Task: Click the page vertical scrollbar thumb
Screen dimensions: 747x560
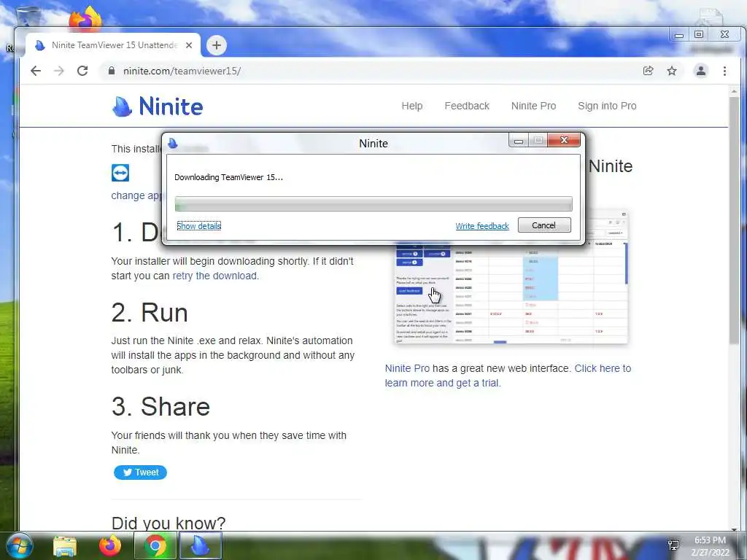Action: (x=734, y=219)
